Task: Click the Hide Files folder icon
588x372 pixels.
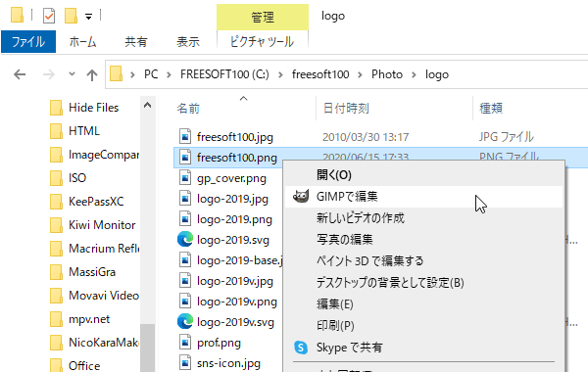Action: click(56, 108)
